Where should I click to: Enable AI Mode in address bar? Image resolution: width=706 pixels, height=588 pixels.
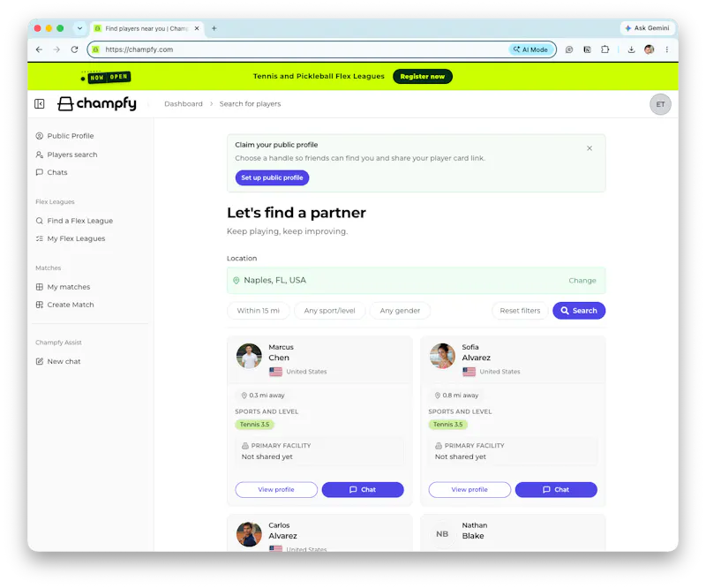(x=530, y=49)
